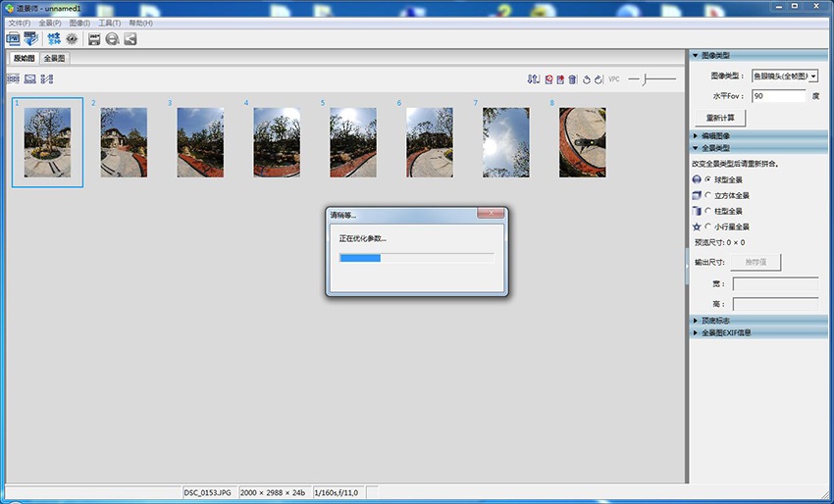Viewport: 834px width, 504px height.
Task: Click the eye preview icon in toolbar
Action: click(x=72, y=39)
